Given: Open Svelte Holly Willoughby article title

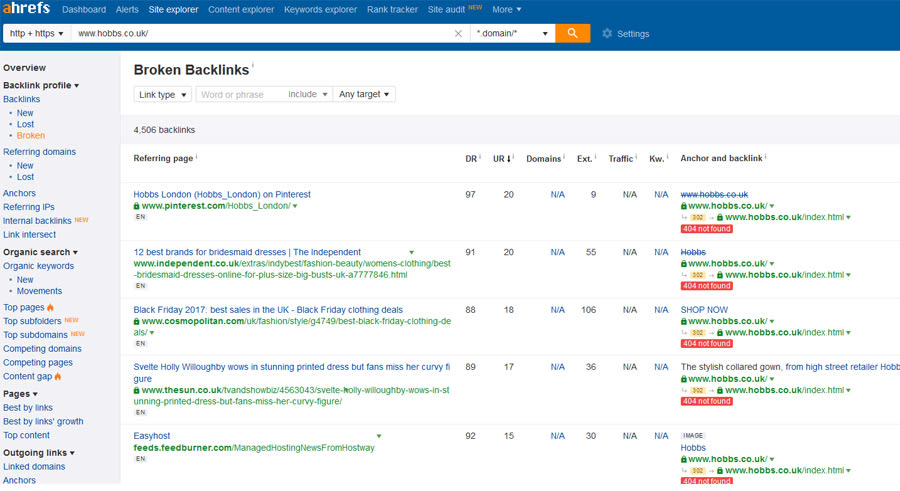Looking at the screenshot, I should point(292,373).
